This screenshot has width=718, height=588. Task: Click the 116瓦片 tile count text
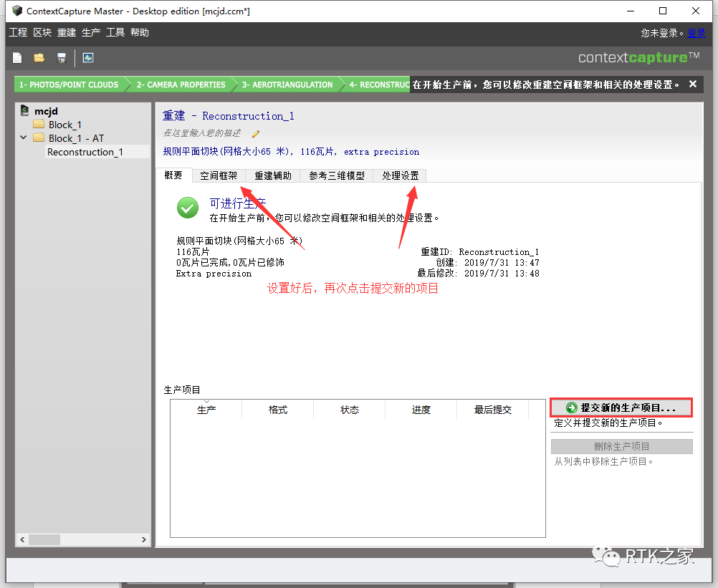[193, 251]
